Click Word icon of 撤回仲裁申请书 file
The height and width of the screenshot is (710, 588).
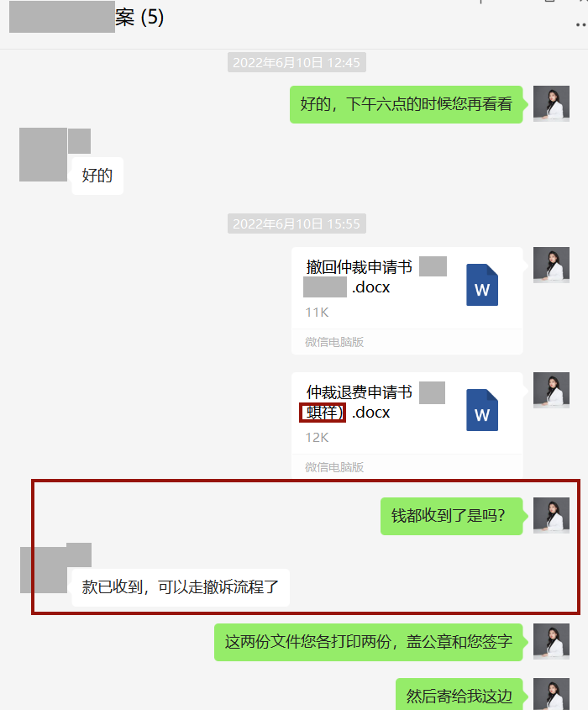482,285
